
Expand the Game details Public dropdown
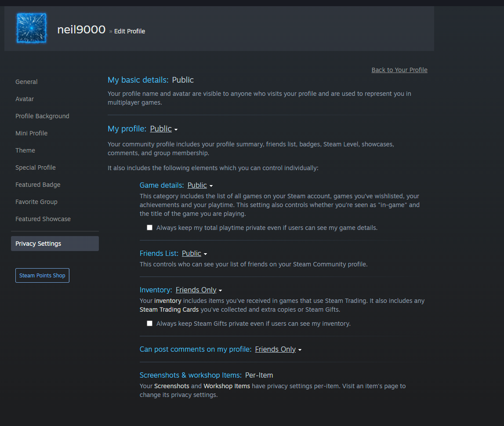200,186
